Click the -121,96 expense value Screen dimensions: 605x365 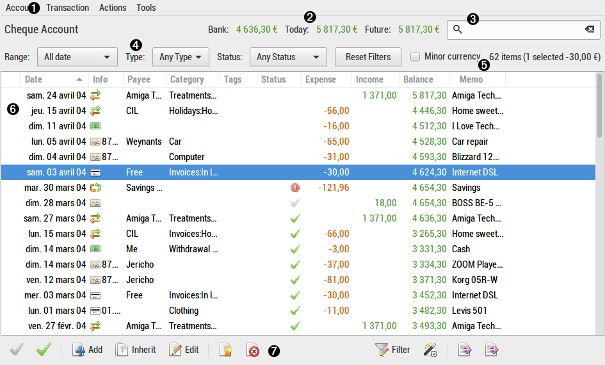pos(334,188)
